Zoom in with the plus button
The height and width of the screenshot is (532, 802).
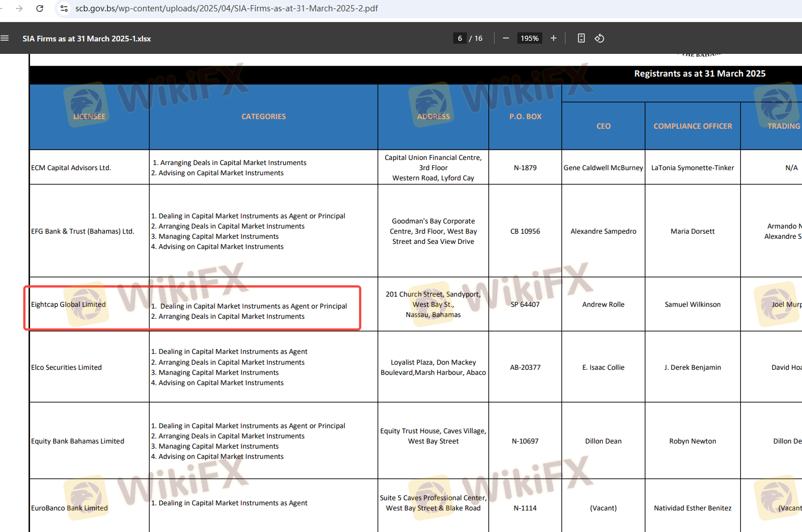554,39
